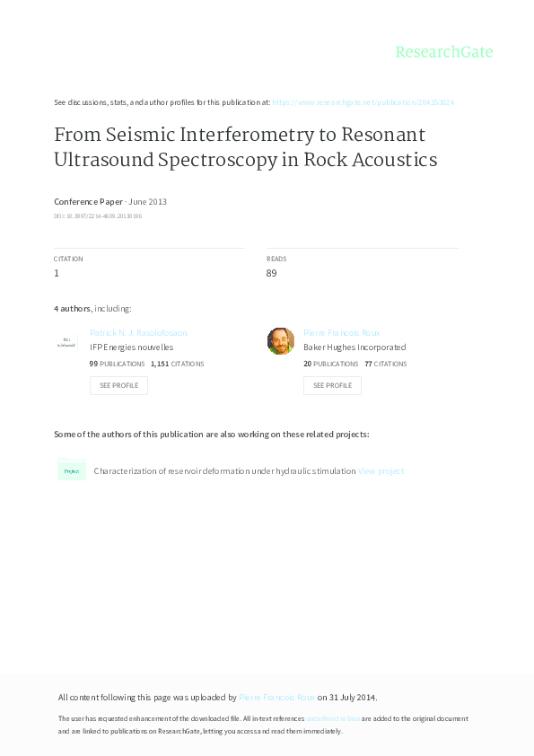Click the Project badge icon
Screen dimensions: 534x756
(71, 470)
